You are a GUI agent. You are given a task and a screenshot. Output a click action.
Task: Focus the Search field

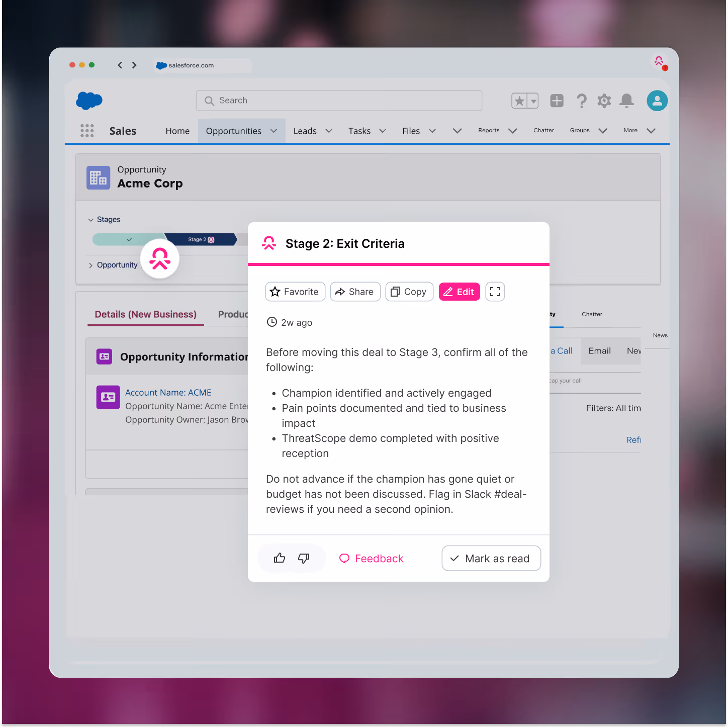click(339, 101)
